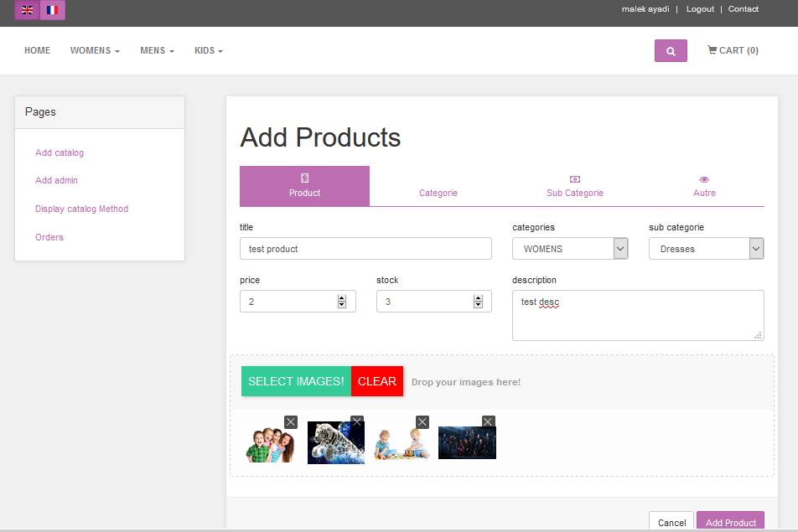Click the magnifier search button
Image resolution: width=798 pixels, height=532 pixels.
[x=671, y=51]
